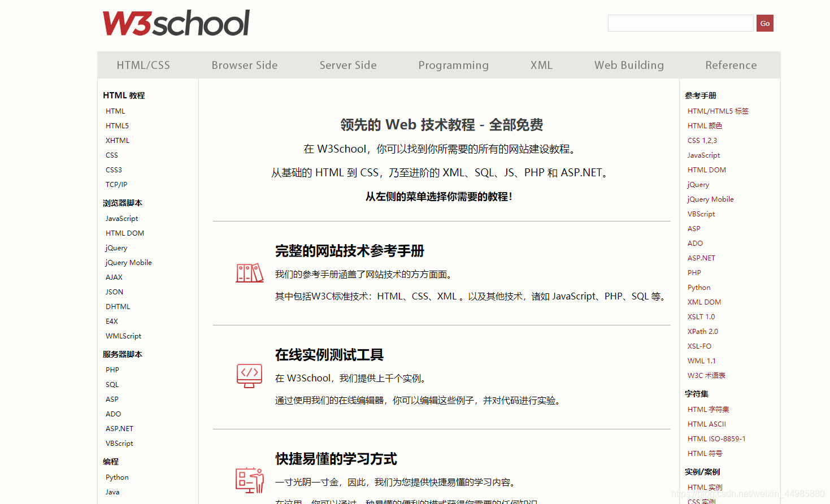Viewport: 830px width, 504px height.
Task: Open the E4X tutorial link
Action: [112, 321]
